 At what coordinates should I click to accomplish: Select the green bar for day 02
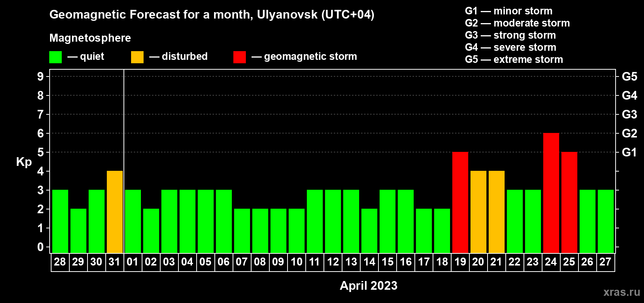151,231
